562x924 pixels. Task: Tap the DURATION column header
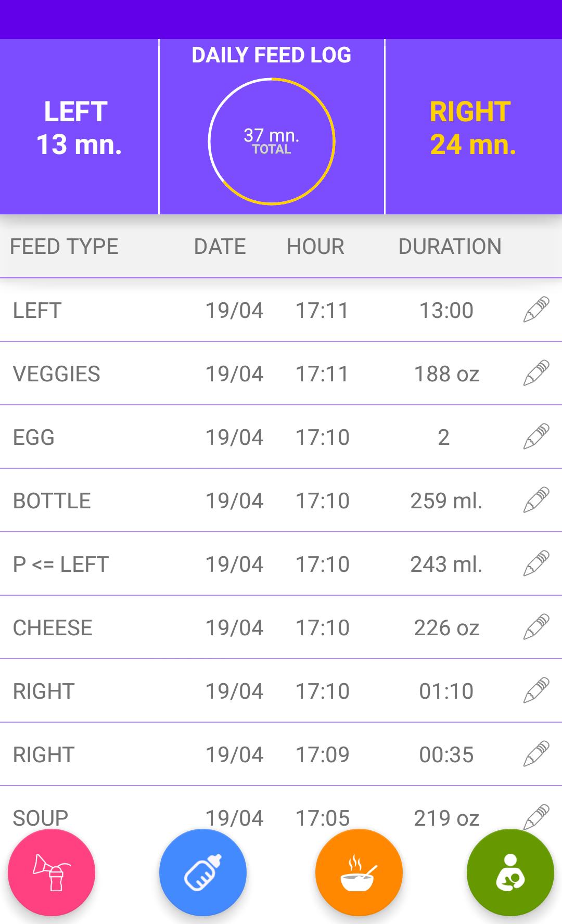pos(450,247)
